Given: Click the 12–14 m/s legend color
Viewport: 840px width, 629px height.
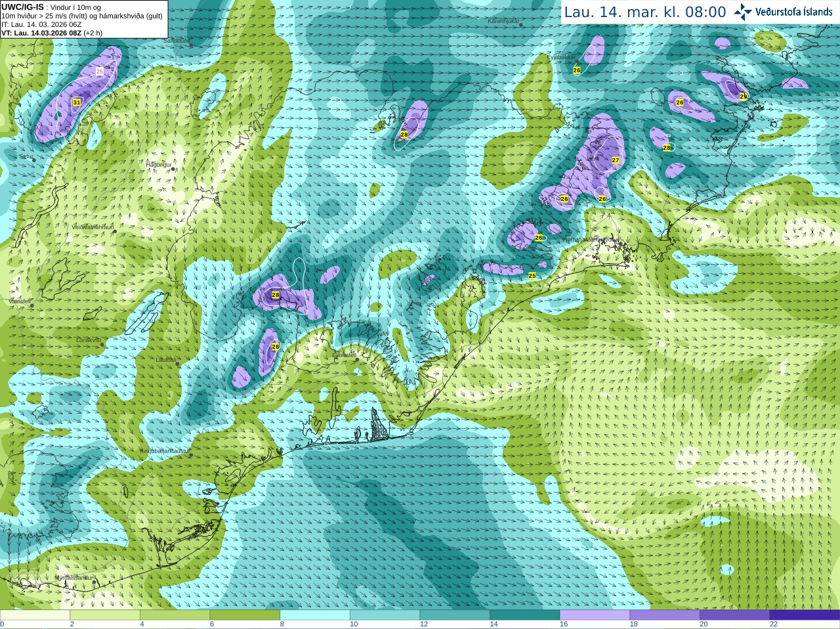Looking at the screenshot, I should coord(455,615).
